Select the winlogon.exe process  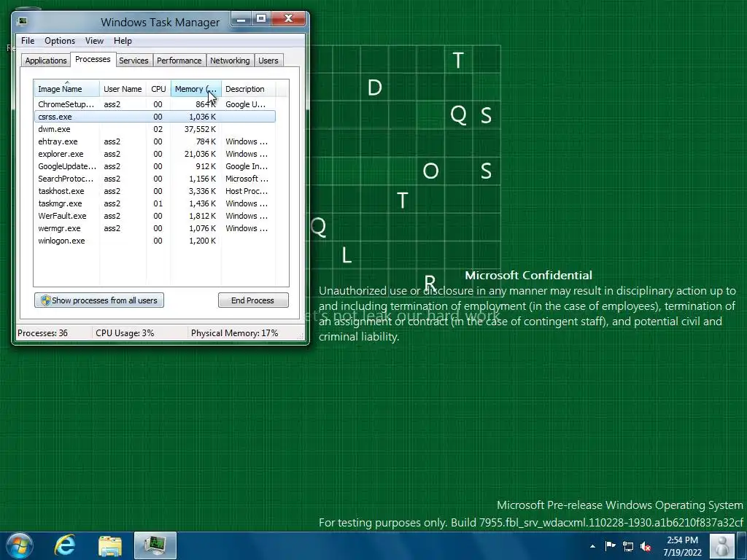pos(155,241)
